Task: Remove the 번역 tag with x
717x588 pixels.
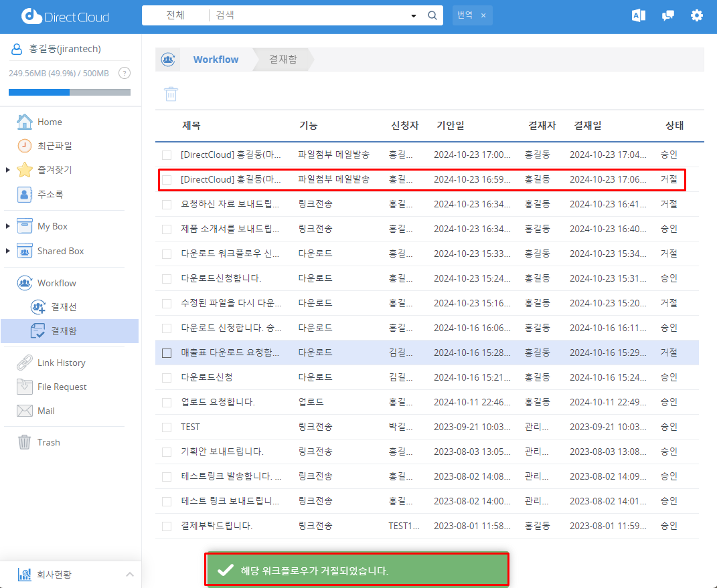Action: 483,15
